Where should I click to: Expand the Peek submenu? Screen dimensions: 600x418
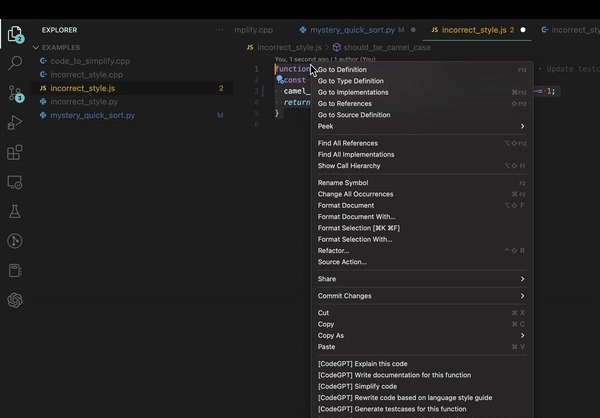(421, 126)
